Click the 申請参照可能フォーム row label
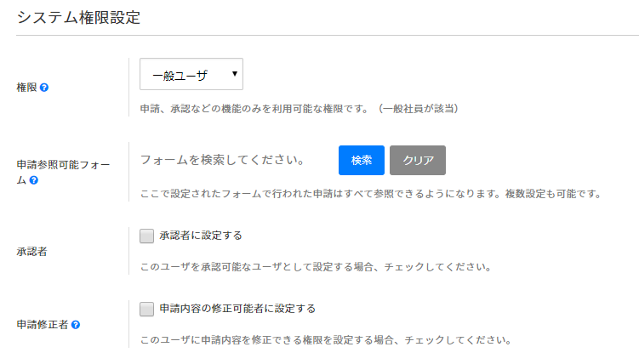 63,167
